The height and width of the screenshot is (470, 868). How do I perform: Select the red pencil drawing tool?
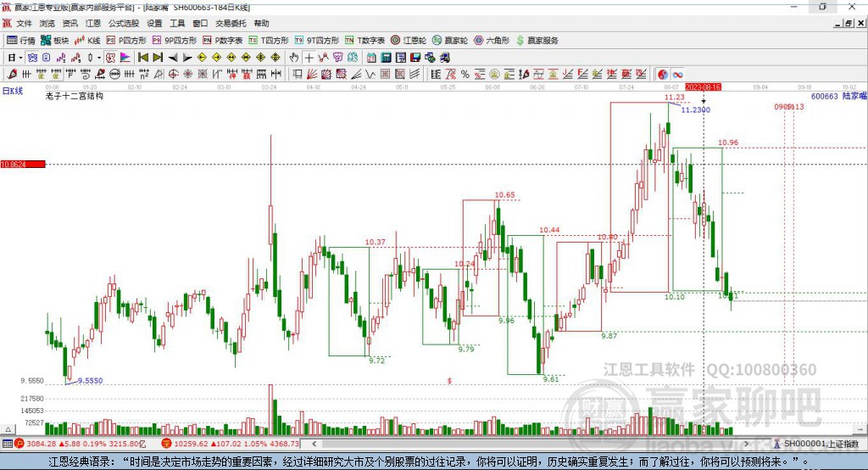(12, 74)
